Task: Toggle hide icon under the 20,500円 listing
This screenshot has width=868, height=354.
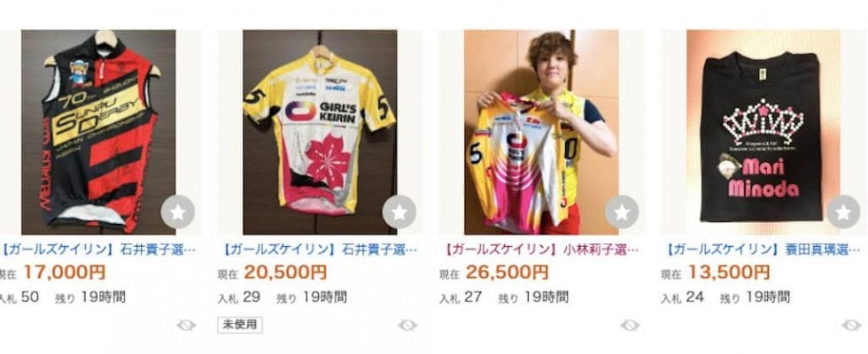Action: point(407,326)
